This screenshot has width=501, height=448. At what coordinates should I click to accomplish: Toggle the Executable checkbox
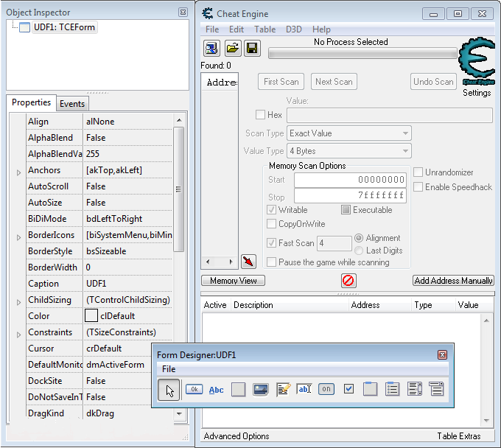point(346,210)
